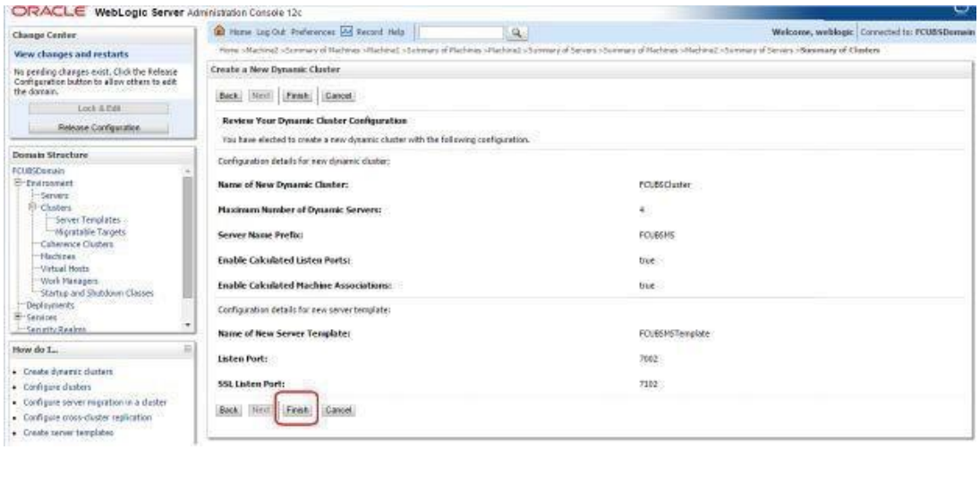
Task: Open Services in Domain Structure tree
Action: [x=41, y=318]
